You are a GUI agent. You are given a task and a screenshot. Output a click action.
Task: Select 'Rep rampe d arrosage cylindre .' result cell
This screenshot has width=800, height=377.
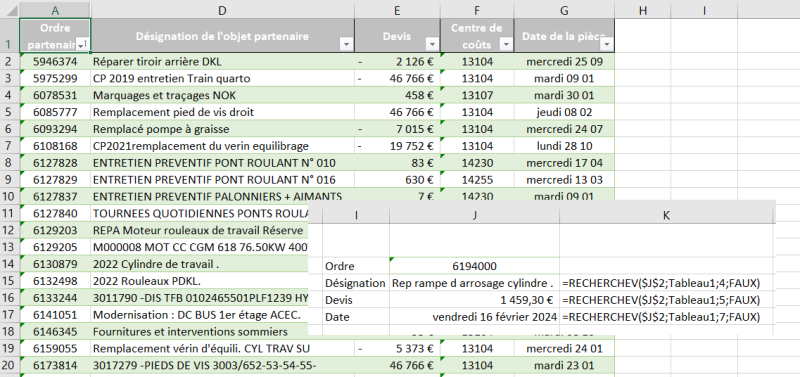pos(474,283)
